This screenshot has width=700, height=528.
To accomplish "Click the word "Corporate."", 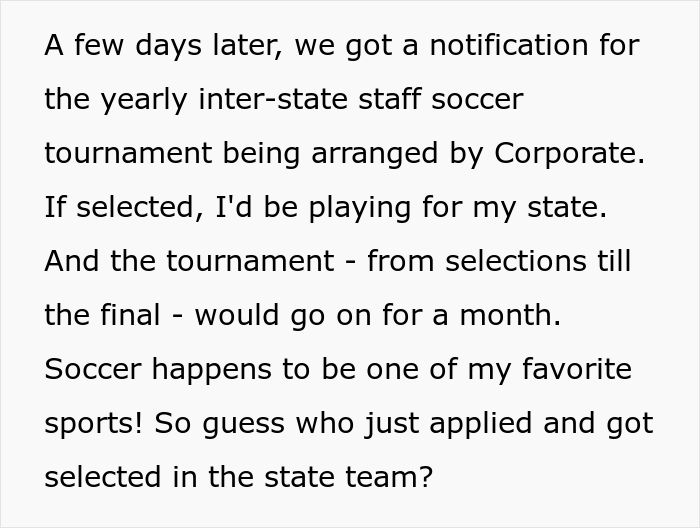I will [570, 154].
